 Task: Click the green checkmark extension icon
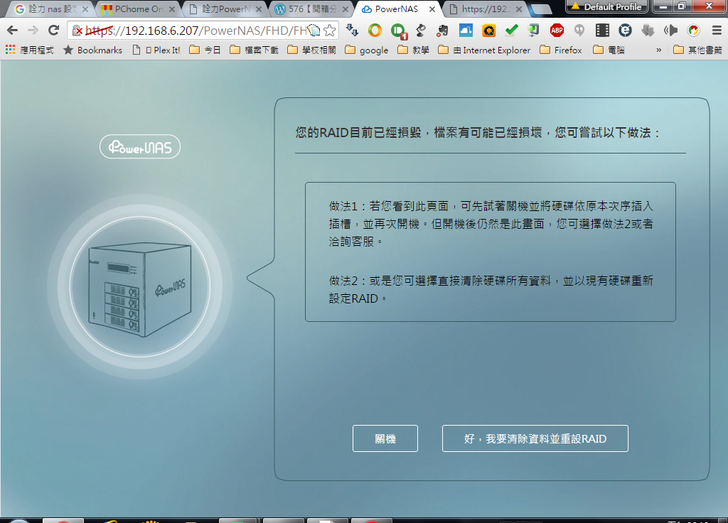coord(511,30)
